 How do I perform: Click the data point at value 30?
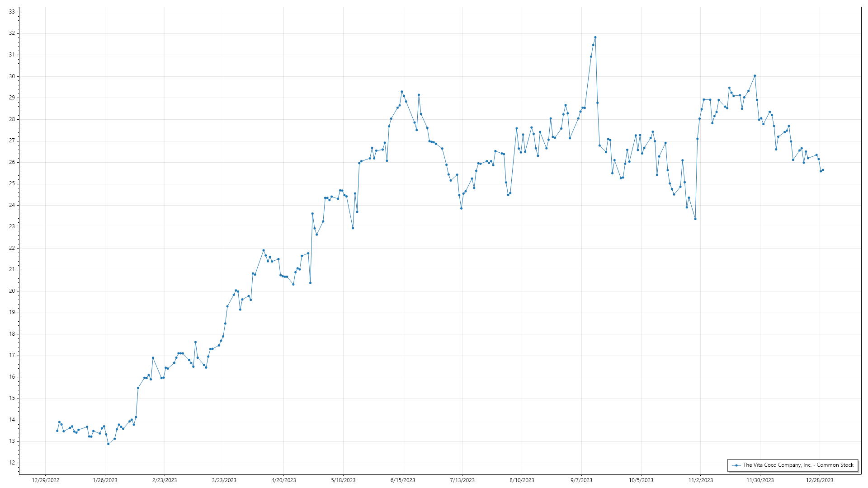[x=755, y=76]
